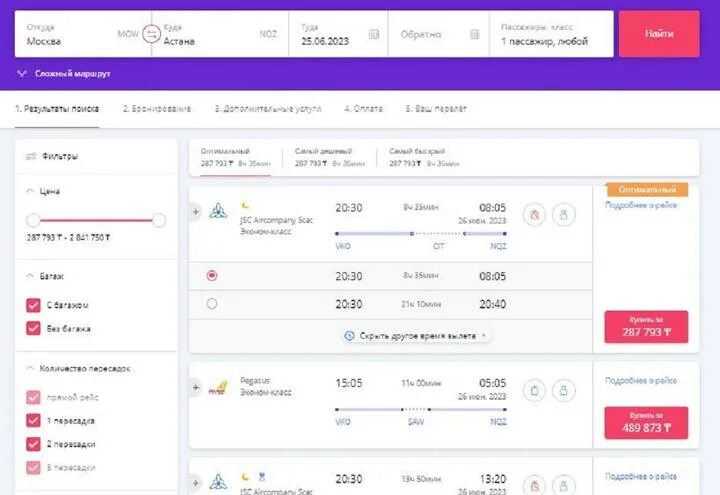The image size is (720, 495).
Task: Click the Фильтры filter icon
Action: pyautogui.click(x=31, y=157)
